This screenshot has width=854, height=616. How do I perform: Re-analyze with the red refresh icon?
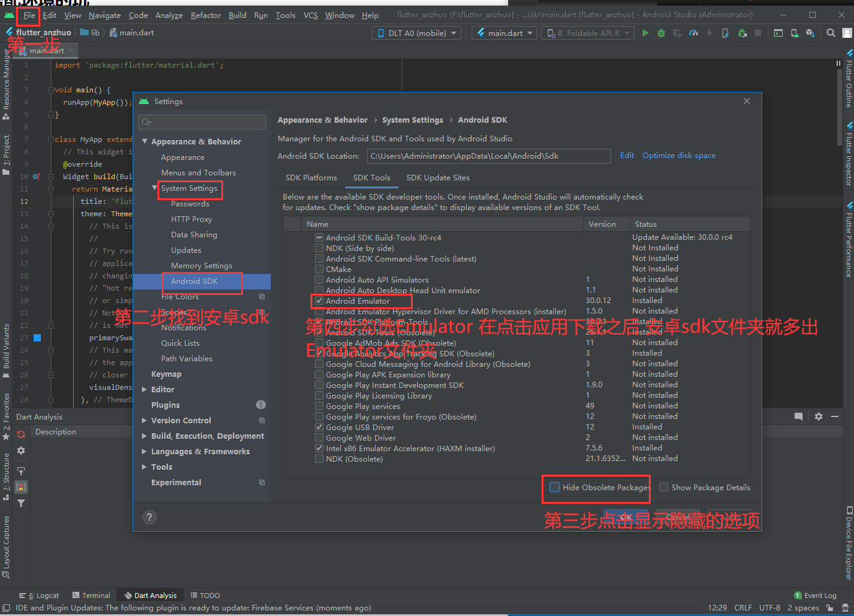[x=21, y=434]
